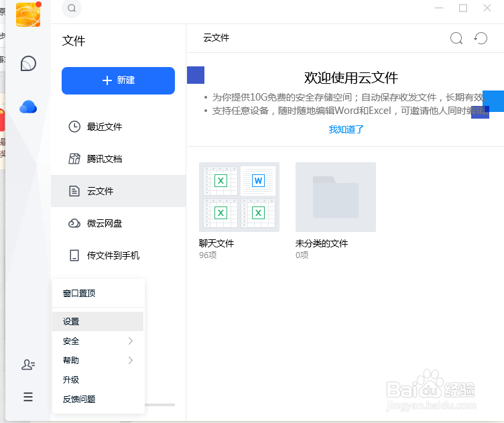Image resolution: width=504 pixels, height=423 pixels.
Task: Close the window
Action: tap(487, 8)
